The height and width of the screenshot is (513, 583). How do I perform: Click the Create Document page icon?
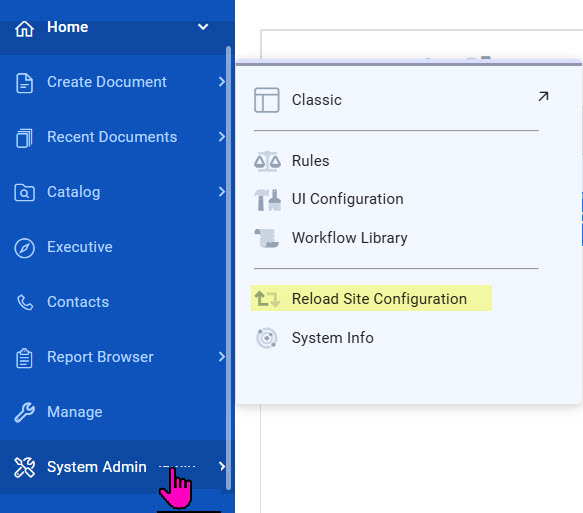(x=25, y=83)
